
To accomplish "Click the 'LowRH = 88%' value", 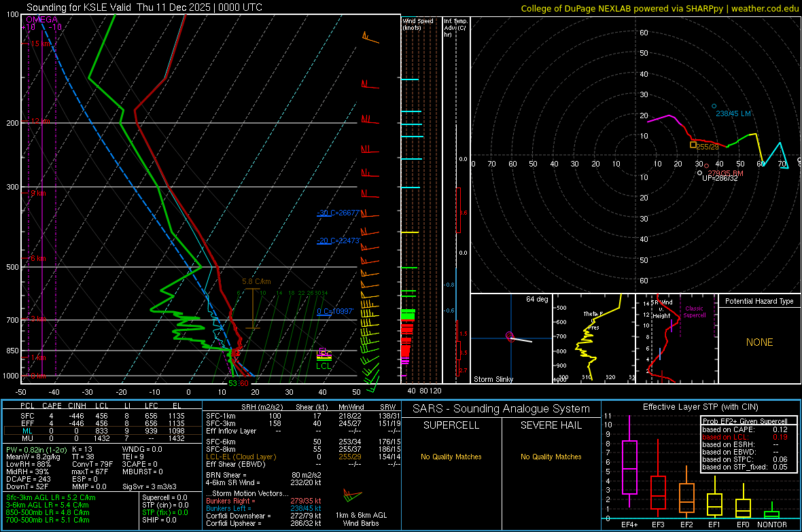I will 28,465.
